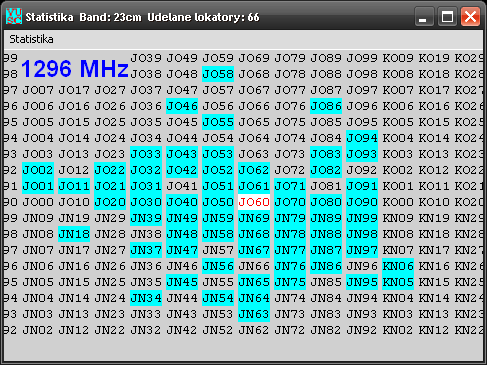
Task: Click the unworked KO09 locator cell
Action: tap(398, 58)
